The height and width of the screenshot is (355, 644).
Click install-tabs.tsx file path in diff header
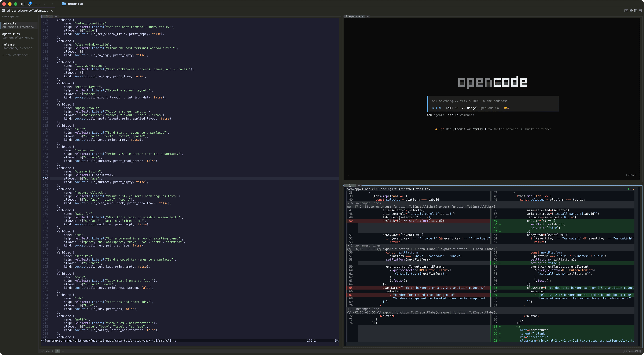click(389, 189)
